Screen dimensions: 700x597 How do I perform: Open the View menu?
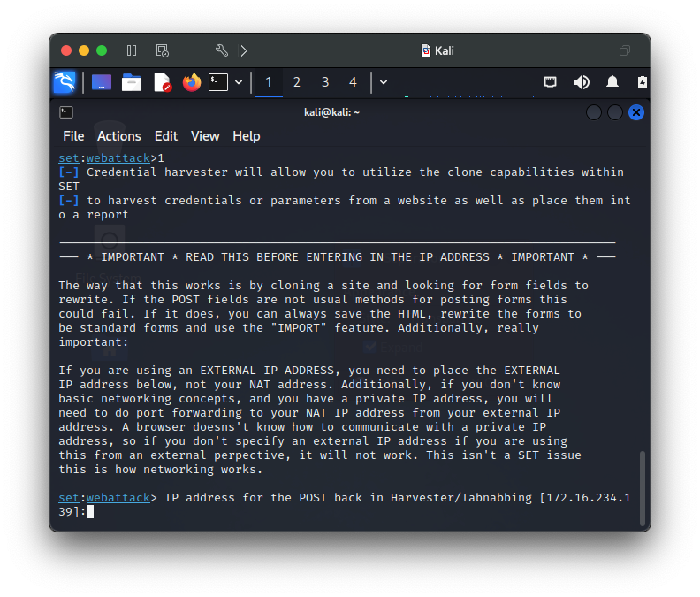pos(205,136)
